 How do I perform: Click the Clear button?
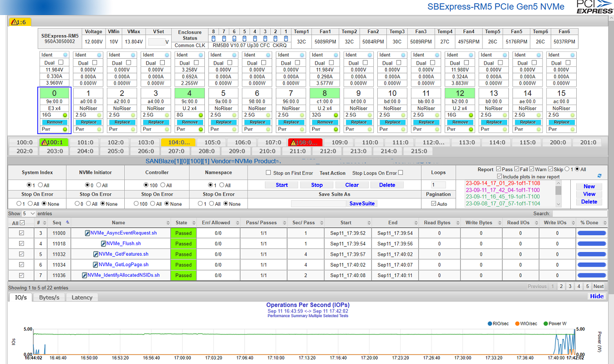tap(352, 185)
